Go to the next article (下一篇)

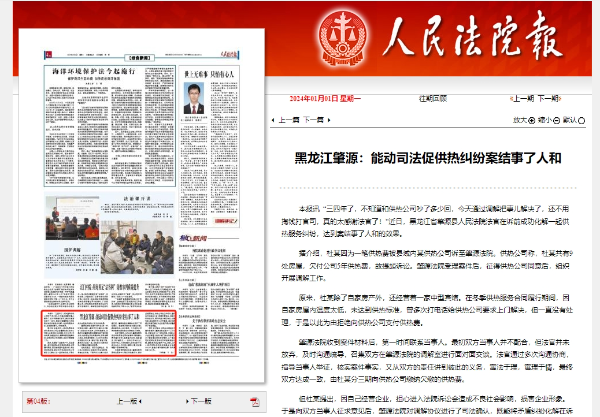[314, 119]
